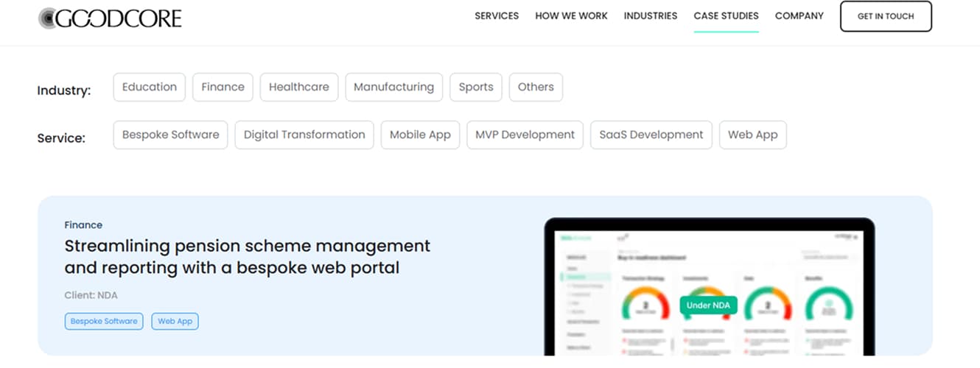Image resolution: width=980 pixels, height=368 pixels.
Task: Select the SaaS Development service filter
Action: [x=651, y=135]
